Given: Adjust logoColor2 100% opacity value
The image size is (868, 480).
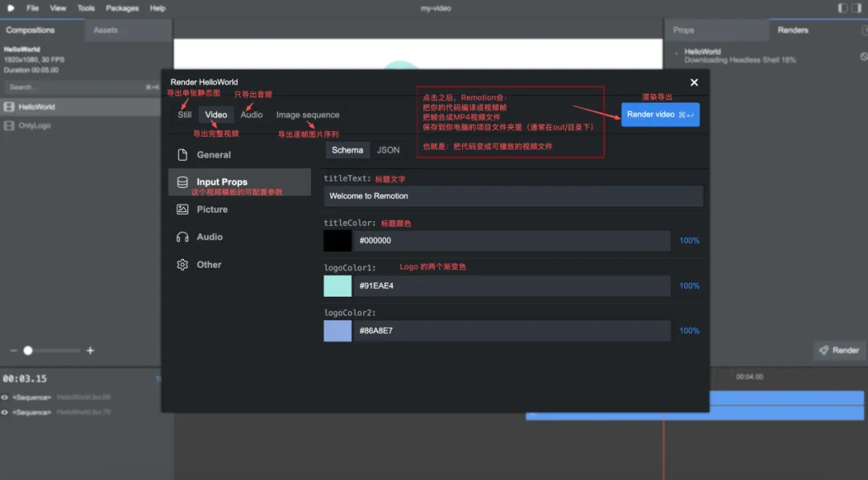Looking at the screenshot, I should point(690,331).
